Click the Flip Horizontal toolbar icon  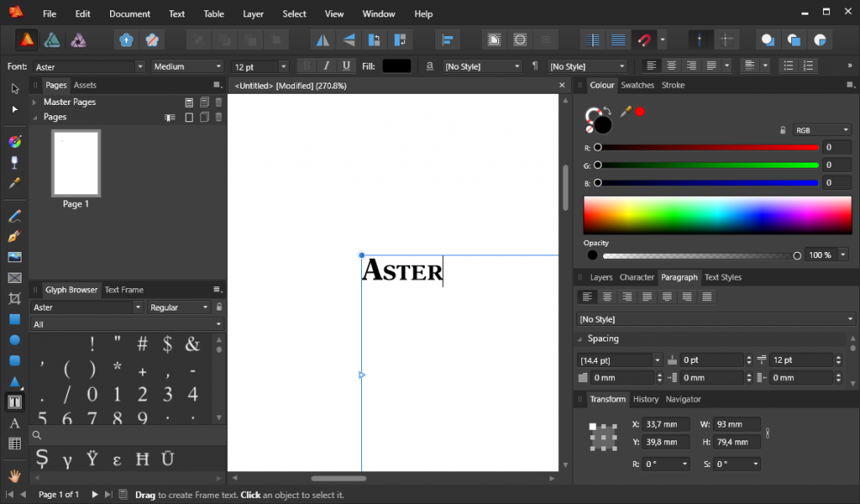(322, 40)
